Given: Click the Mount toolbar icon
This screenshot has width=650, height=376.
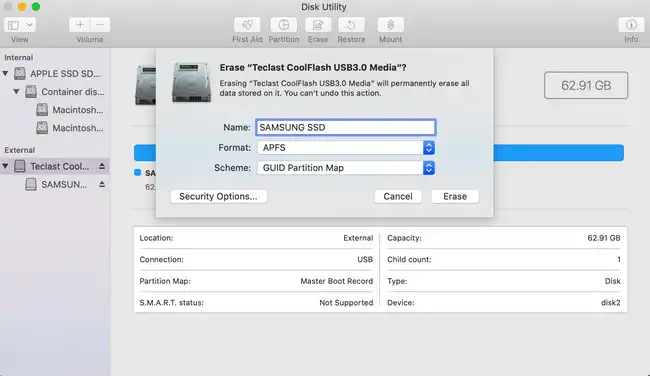Looking at the screenshot, I should point(390,25).
